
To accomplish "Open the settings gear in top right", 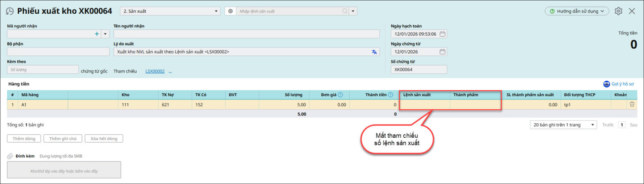I will point(618,11).
